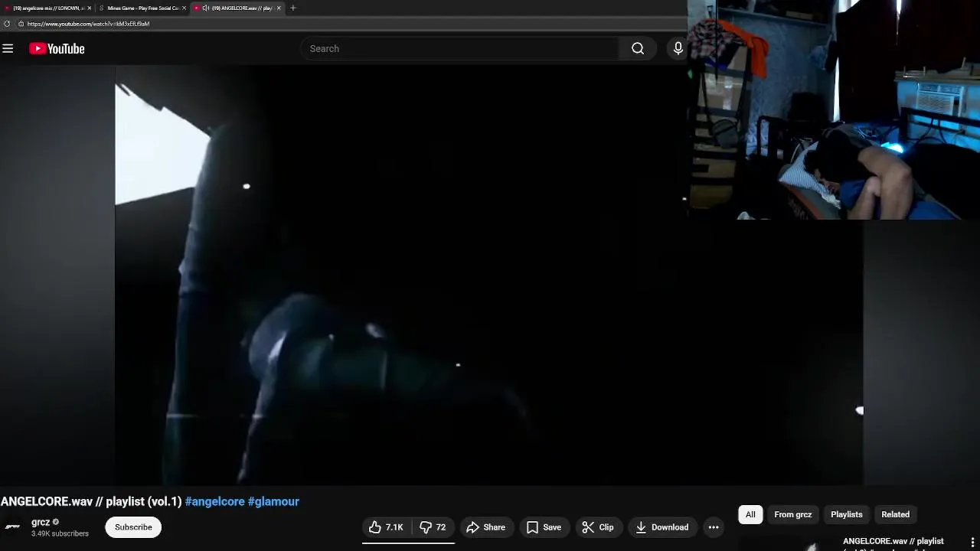Select the From grcz filter chip

click(792, 514)
